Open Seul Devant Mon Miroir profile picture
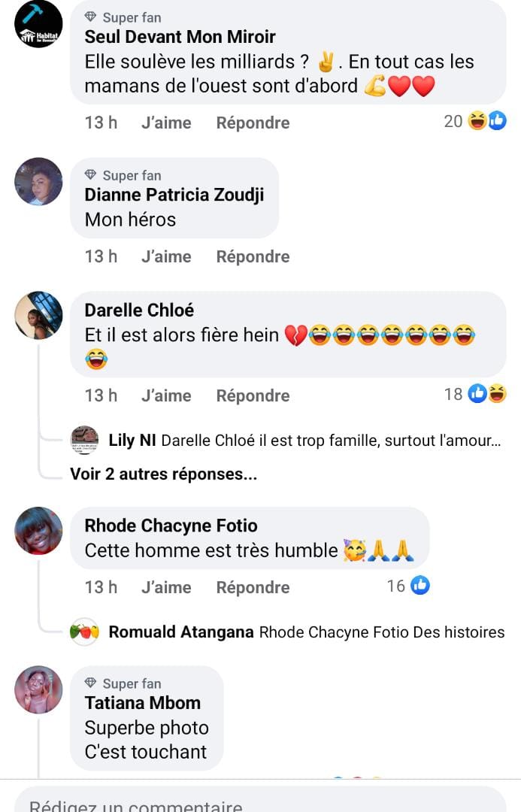521x812 pixels. click(x=38, y=24)
